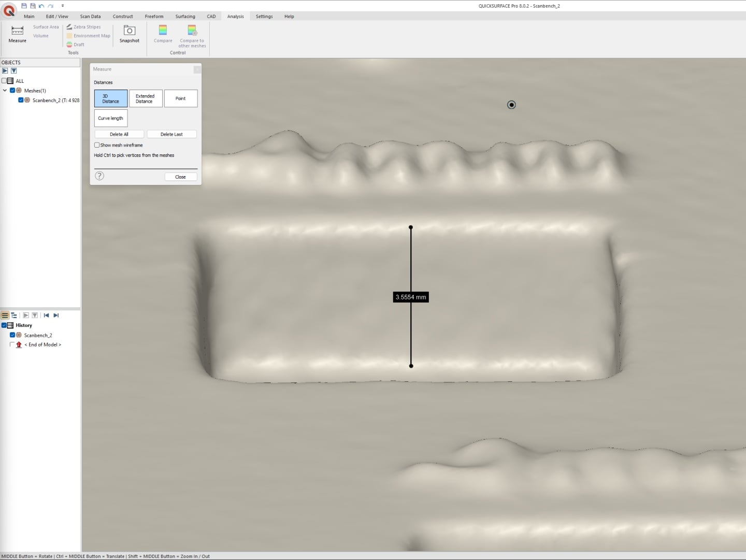Click the Zebra Stripes icon
This screenshot has width=746, height=560.
click(x=69, y=27)
